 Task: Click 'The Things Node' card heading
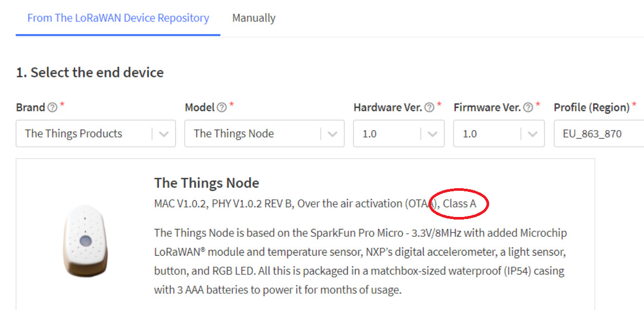[207, 183]
